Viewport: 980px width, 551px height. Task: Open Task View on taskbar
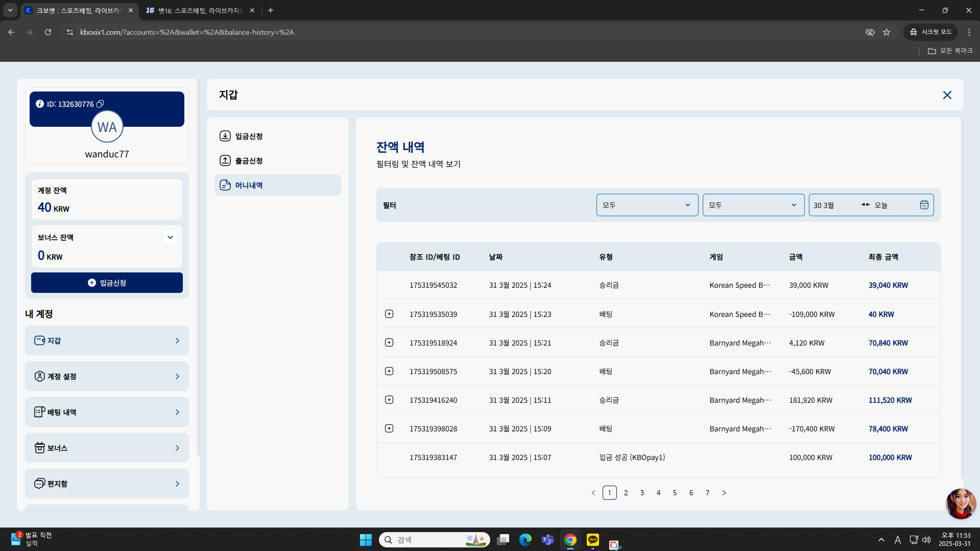(x=503, y=540)
